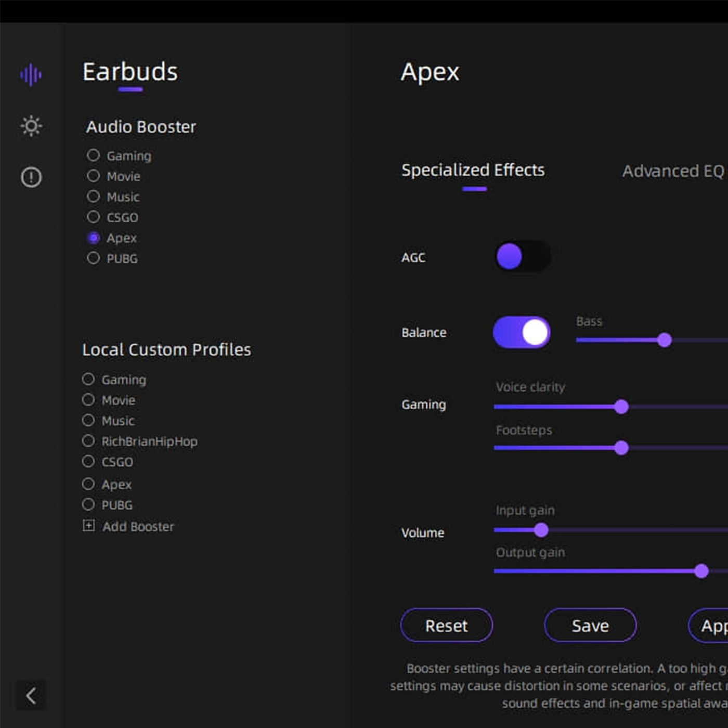Screen dimensions: 728x728
Task: Click the Add Booster plus icon
Action: pyautogui.click(x=89, y=526)
